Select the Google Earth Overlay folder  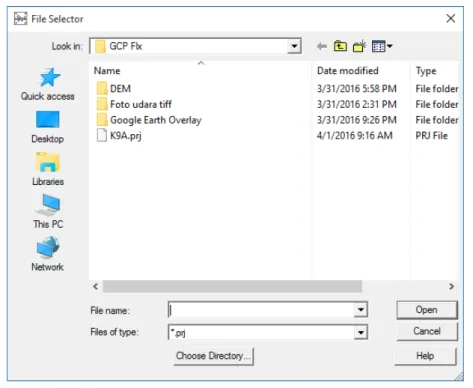click(x=149, y=120)
